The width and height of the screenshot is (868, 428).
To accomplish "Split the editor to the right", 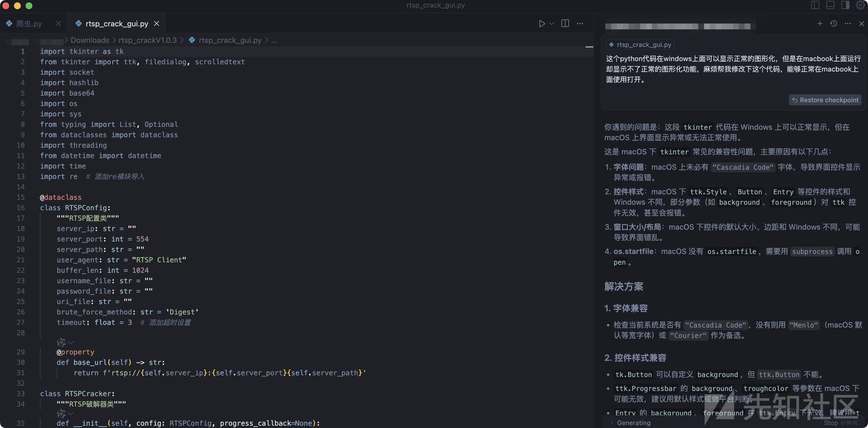I will coord(565,23).
